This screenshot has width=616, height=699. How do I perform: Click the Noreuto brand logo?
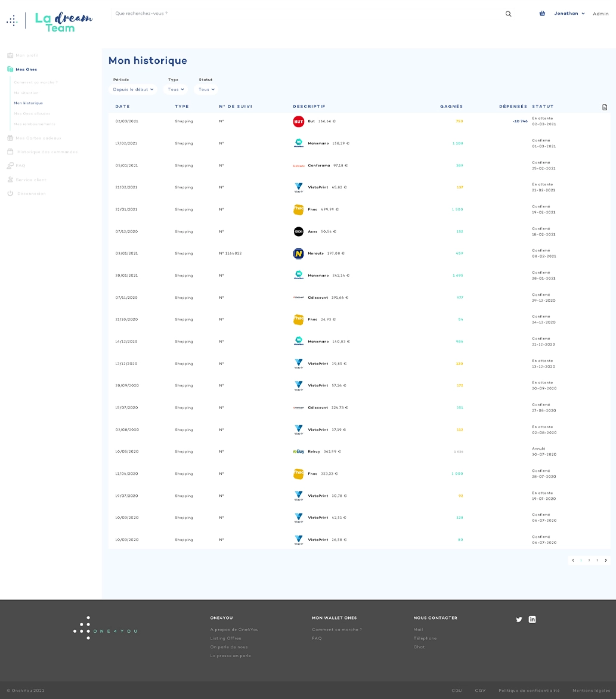pos(299,253)
